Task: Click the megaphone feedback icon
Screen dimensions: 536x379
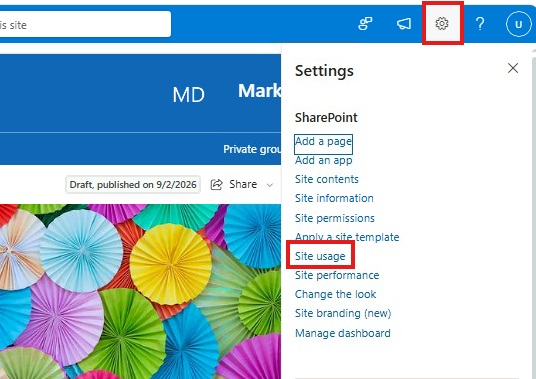Action: [x=404, y=24]
